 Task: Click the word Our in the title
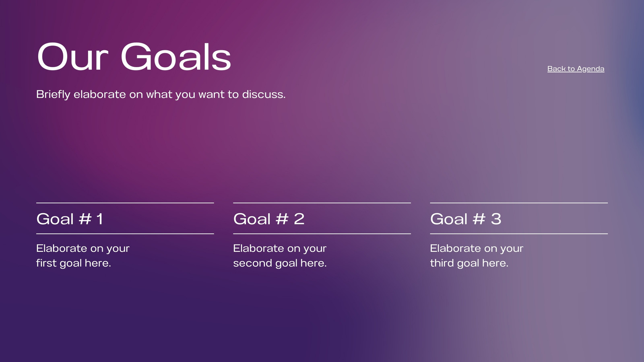coord(73,57)
